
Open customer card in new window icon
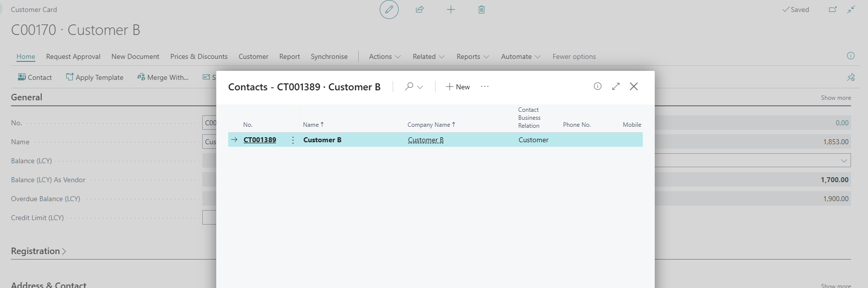(x=833, y=9)
